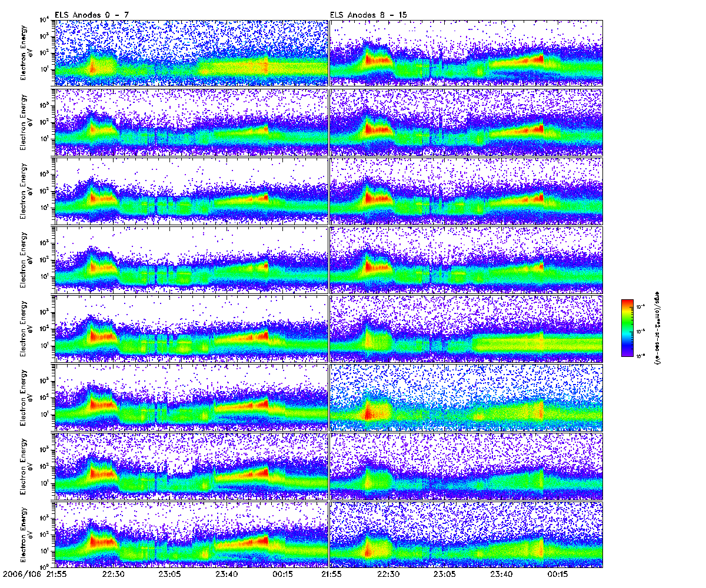Select the fifth spectrogram from top, Anodes 8-15 column

click(x=467, y=328)
